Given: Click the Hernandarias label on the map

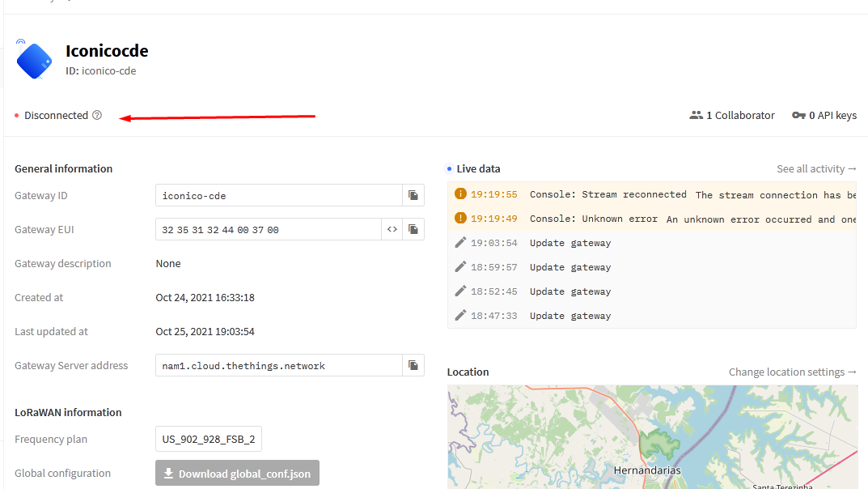Looking at the screenshot, I should [x=647, y=470].
